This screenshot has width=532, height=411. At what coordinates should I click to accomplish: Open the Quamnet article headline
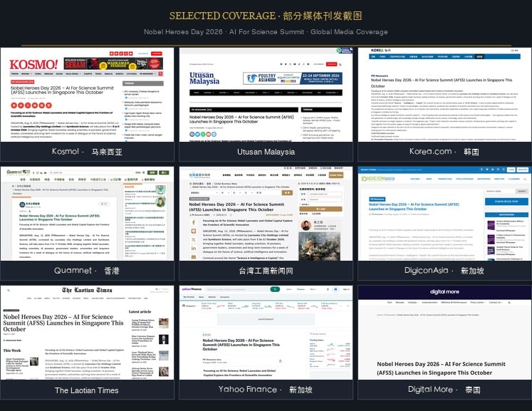[59, 217]
